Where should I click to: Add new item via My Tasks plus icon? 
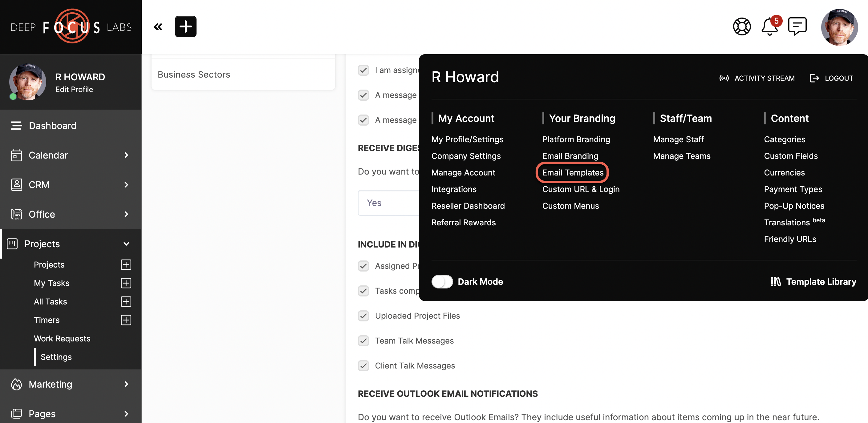[126, 283]
